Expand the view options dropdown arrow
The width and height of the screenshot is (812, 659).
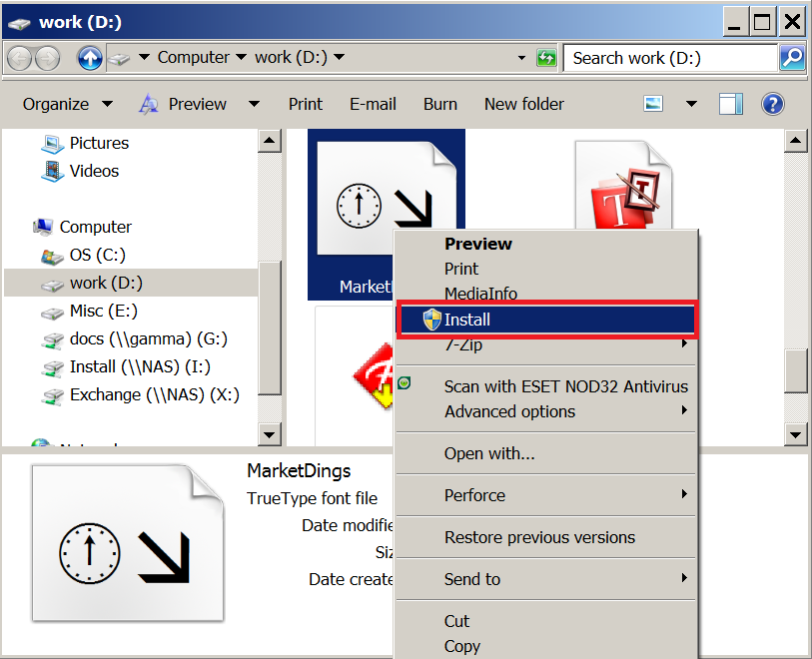[691, 104]
